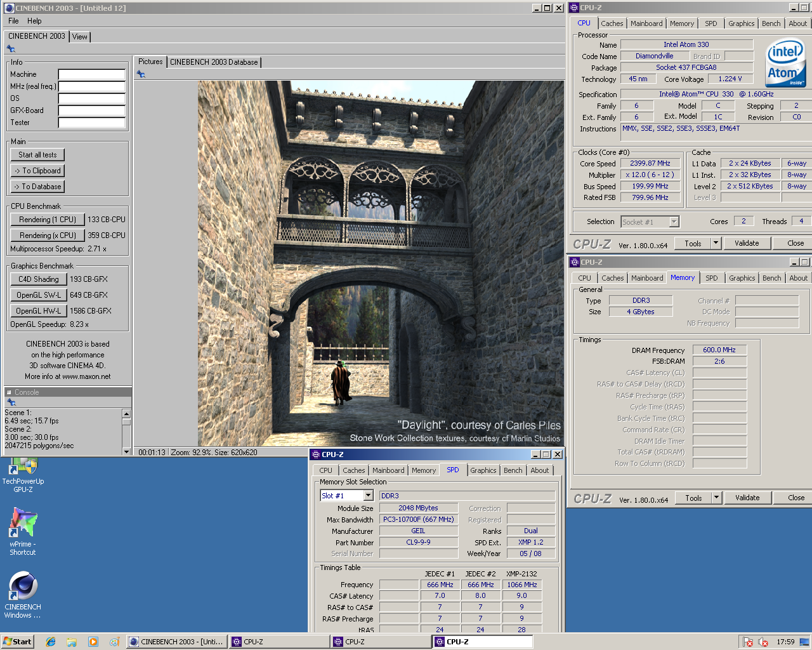Click the fourth quick launch icon next to the media player

pyautogui.click(x=114, y=642)
